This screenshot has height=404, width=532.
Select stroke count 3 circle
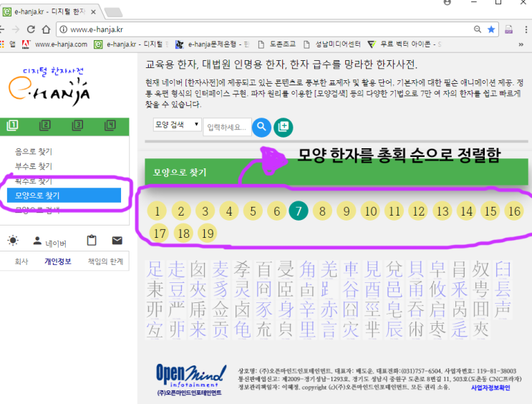coord(205,211)
